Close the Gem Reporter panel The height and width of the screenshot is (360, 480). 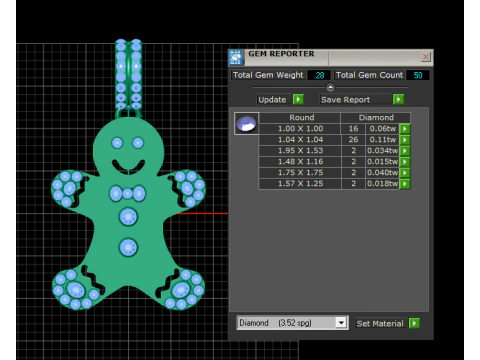(x=426, y=57)
